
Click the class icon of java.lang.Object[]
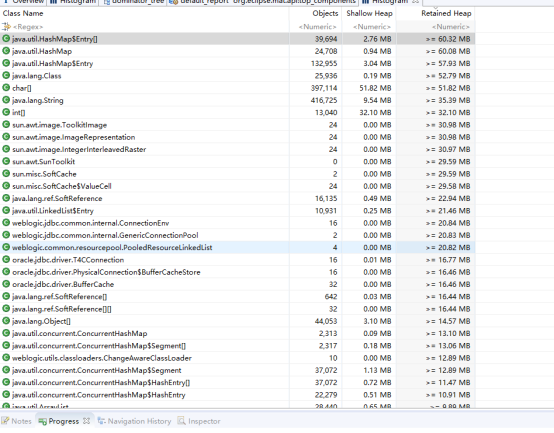6,321
